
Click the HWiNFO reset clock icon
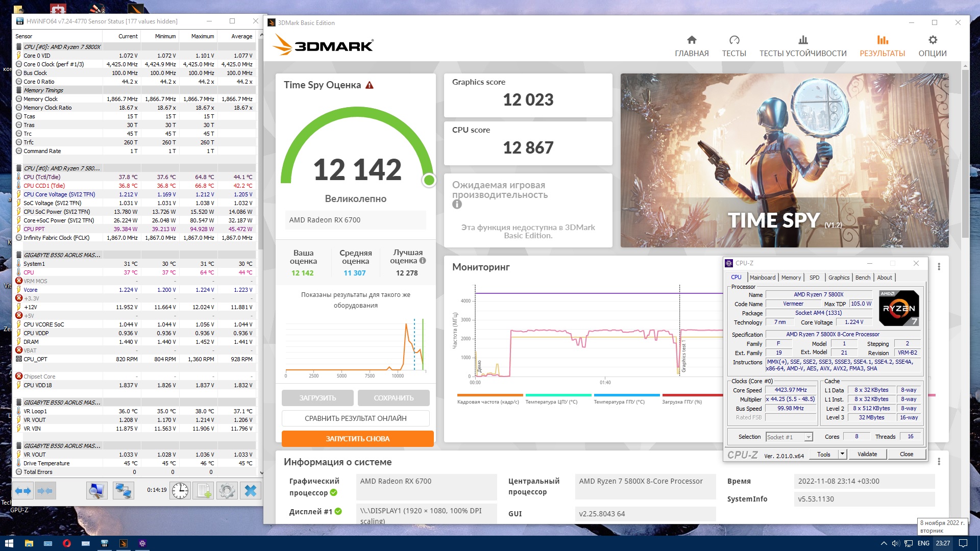[180, 491]
